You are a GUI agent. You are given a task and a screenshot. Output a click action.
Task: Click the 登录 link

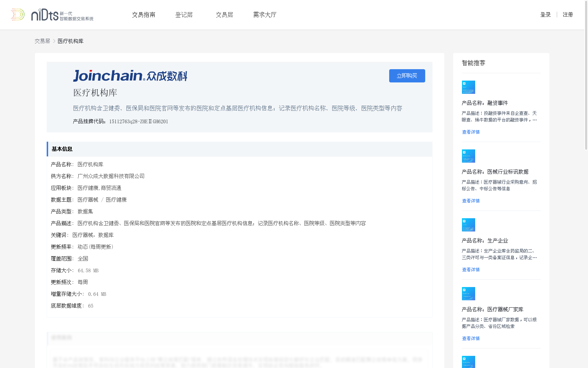tap(545, 15)
